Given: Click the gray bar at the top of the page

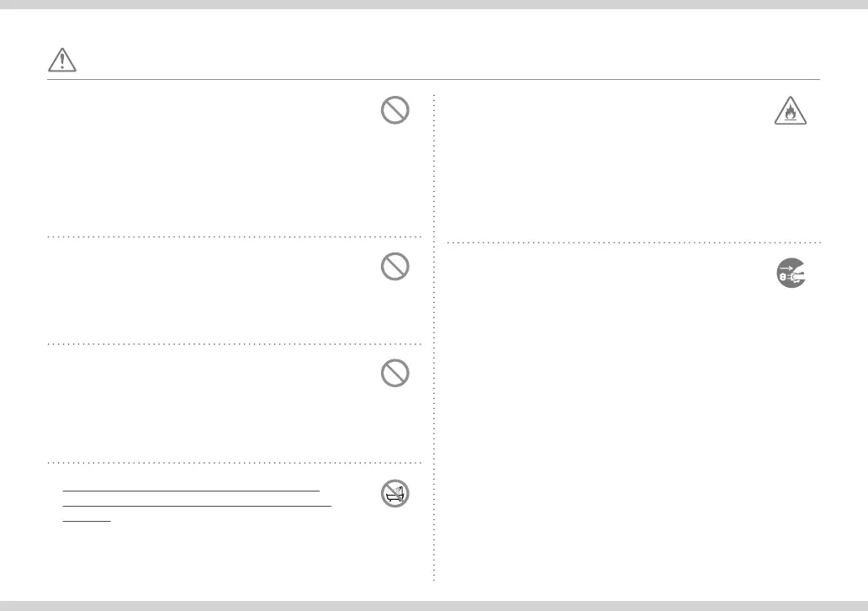Looking at the screenshot, I should coord(434,4).
